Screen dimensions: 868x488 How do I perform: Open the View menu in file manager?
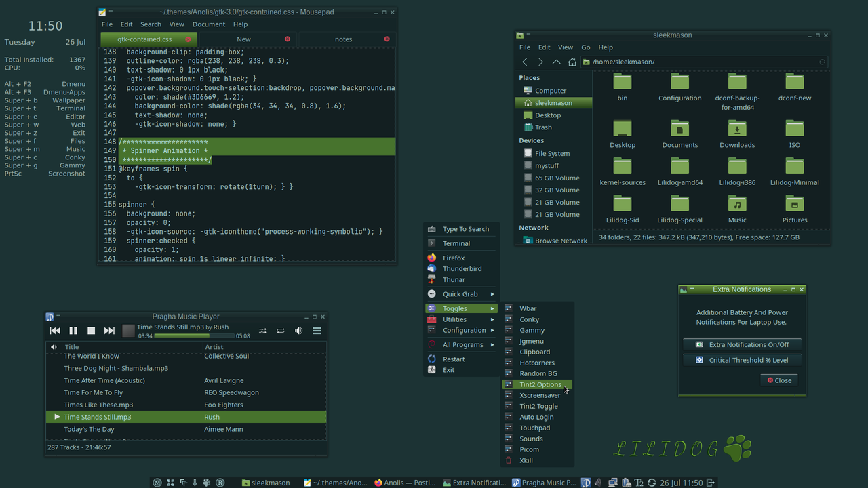pos(566,47)
